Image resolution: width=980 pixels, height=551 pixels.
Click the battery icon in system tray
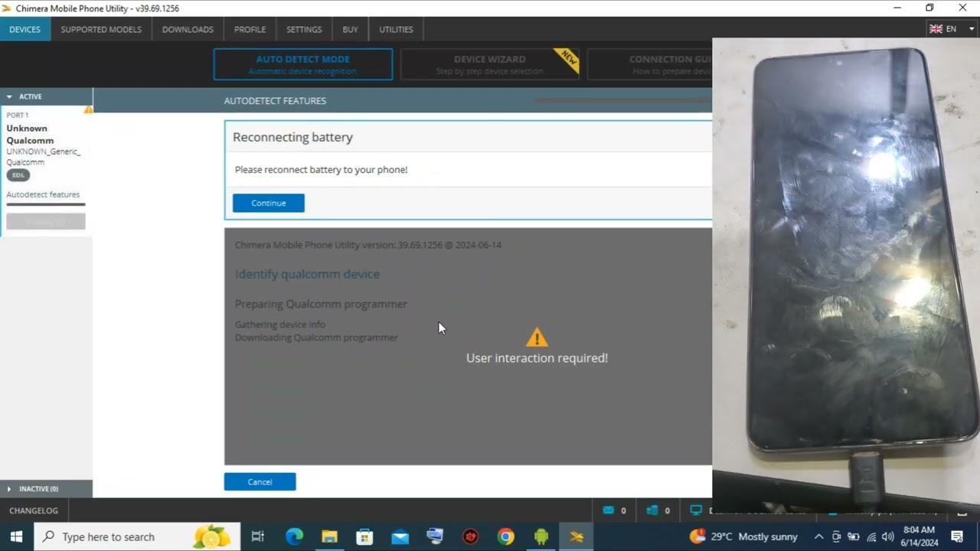[x=853, y=536]
